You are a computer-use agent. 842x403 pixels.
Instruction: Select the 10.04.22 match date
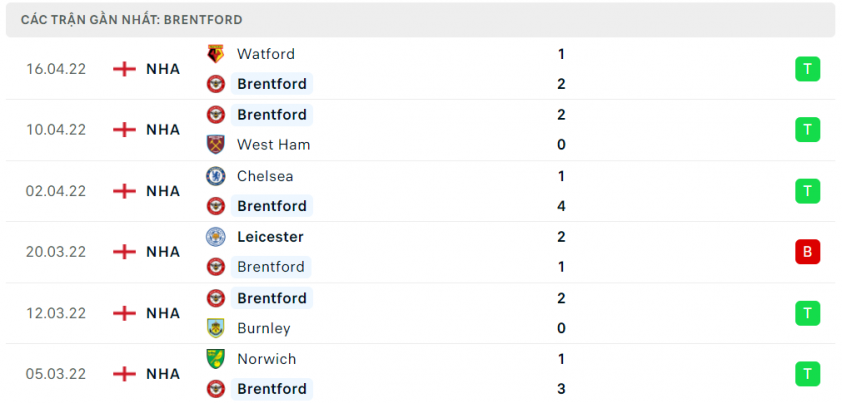point(56,130)
